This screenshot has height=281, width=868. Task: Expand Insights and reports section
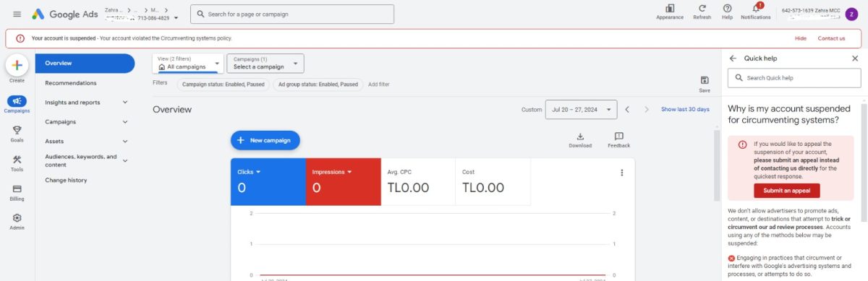click(x=125, y=103)
